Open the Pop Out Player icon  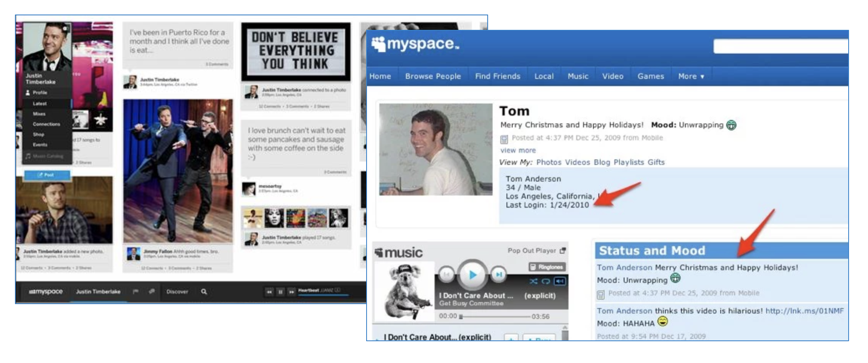click(x=563, y=250)
